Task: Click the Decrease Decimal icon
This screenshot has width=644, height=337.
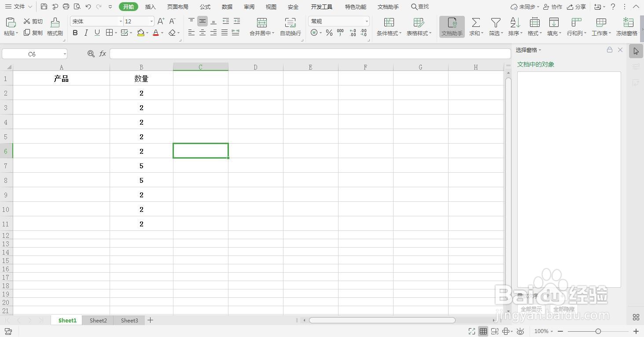Action: point(364,33)
